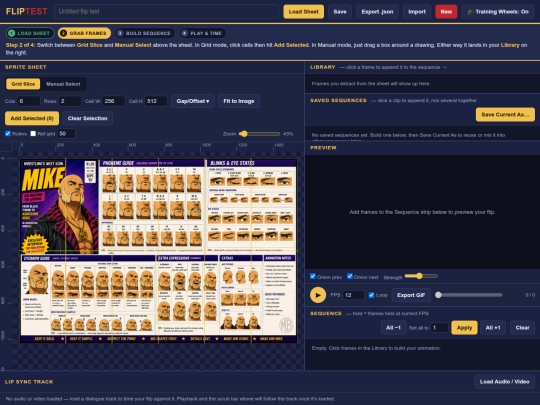
Task: Click the LIBRARY panel heading
Action: [x=323, y=67]
